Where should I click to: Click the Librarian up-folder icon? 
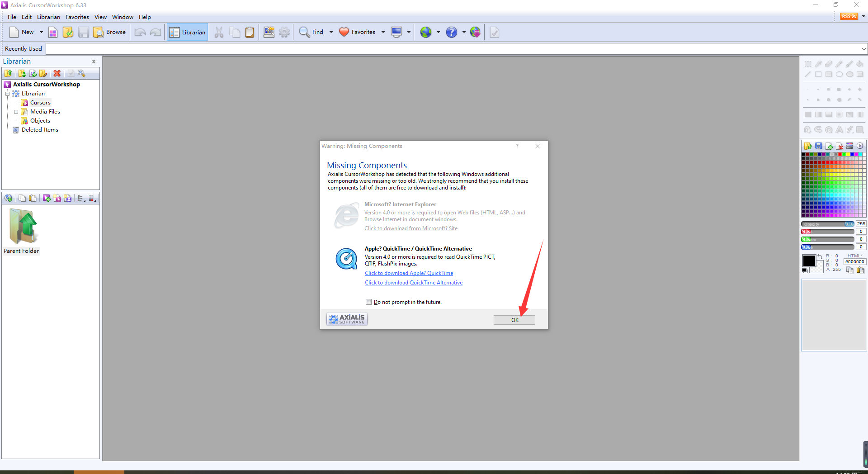(8, 73)
